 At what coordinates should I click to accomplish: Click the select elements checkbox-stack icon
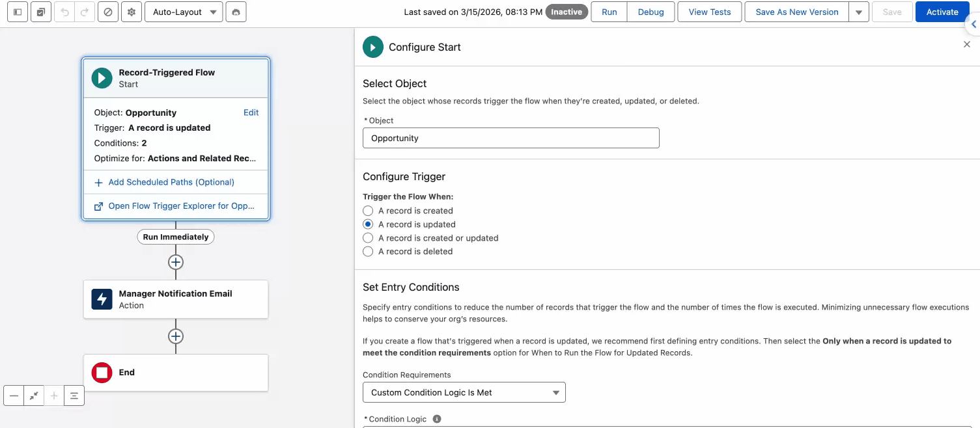coord(40,12)
